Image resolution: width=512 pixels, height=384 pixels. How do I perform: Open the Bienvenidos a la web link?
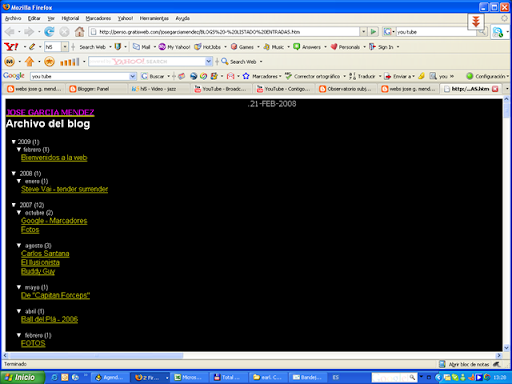pyautogui.click(x=54, y=158)
